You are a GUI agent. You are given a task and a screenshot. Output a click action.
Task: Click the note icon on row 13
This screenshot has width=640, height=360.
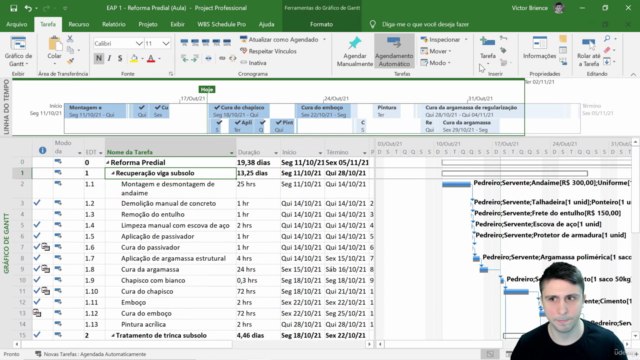[37, 313]
